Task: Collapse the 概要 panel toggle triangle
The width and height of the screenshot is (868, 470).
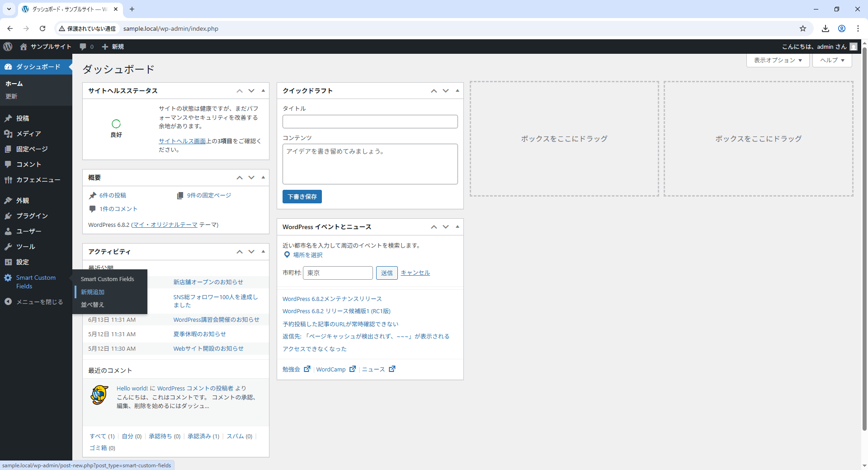Action: click(x=263, y=178)
